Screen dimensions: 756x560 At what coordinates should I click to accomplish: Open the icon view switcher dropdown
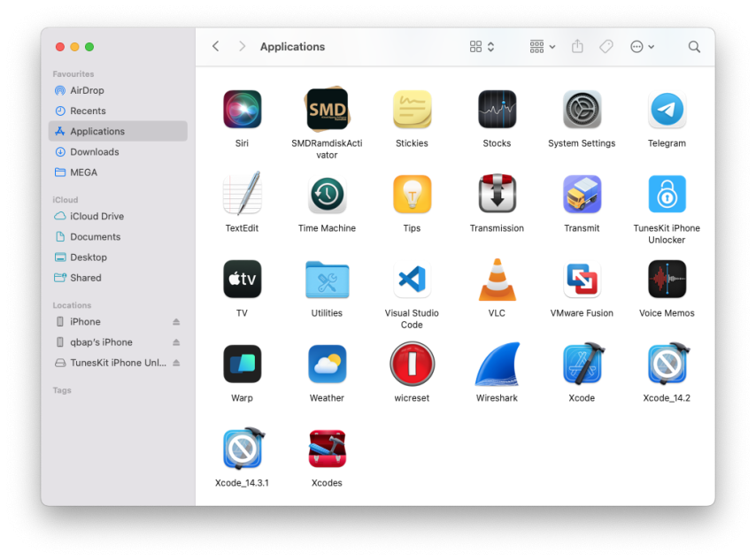(x=482, y=46)
